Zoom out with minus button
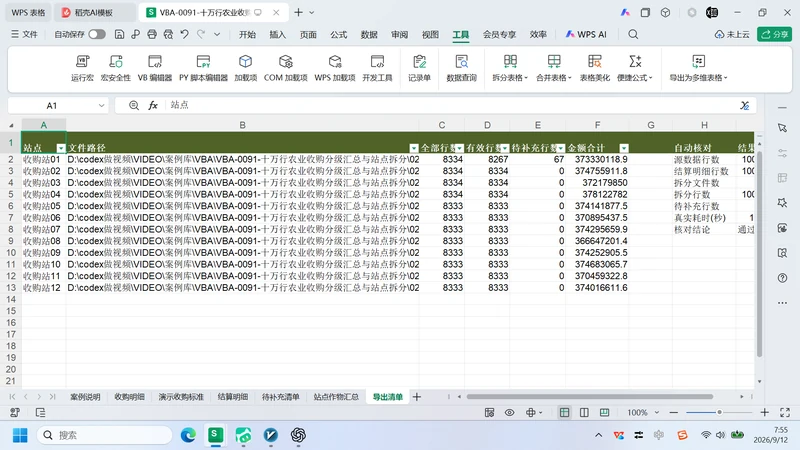This screenshot has height=450, width=800. click(673, 412)
